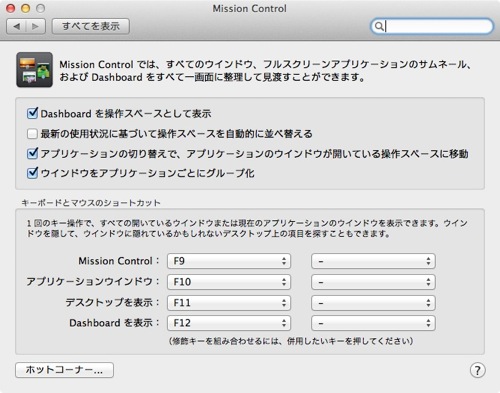Click the back arrow navigation button
Viewport: 500px width, 393px height.
coord(16,26)
